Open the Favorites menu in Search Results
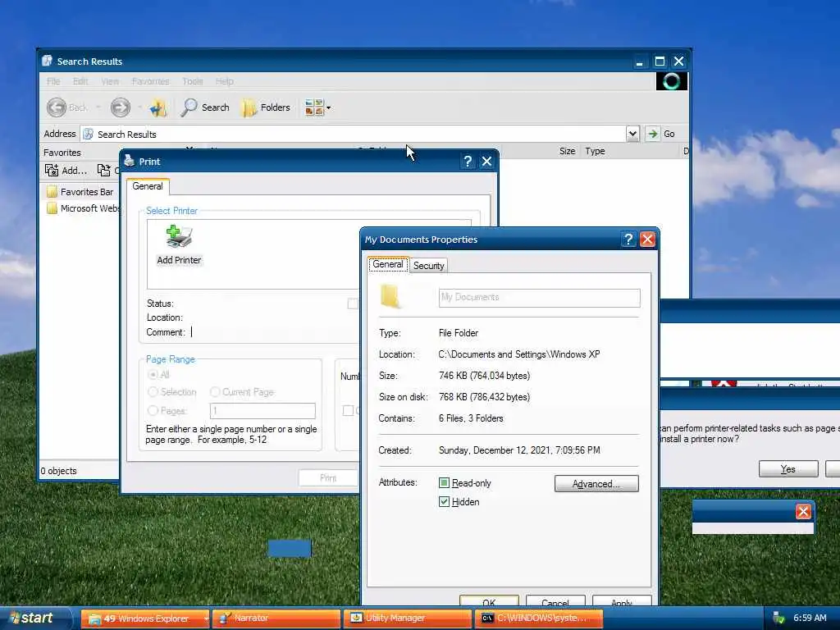The height and width of the screenshot is (630, 840). pos(151,81)
